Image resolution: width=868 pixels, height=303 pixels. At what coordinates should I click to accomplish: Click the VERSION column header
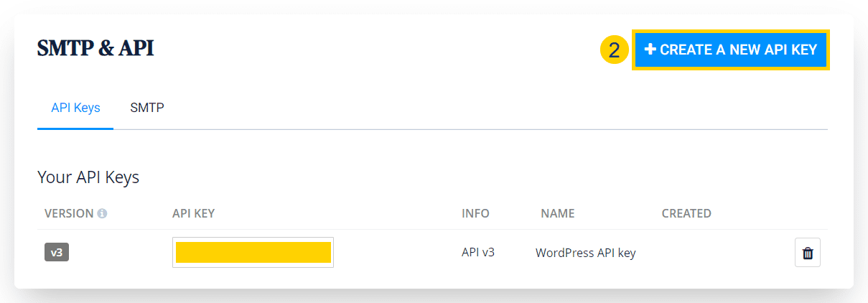(69, 214)
